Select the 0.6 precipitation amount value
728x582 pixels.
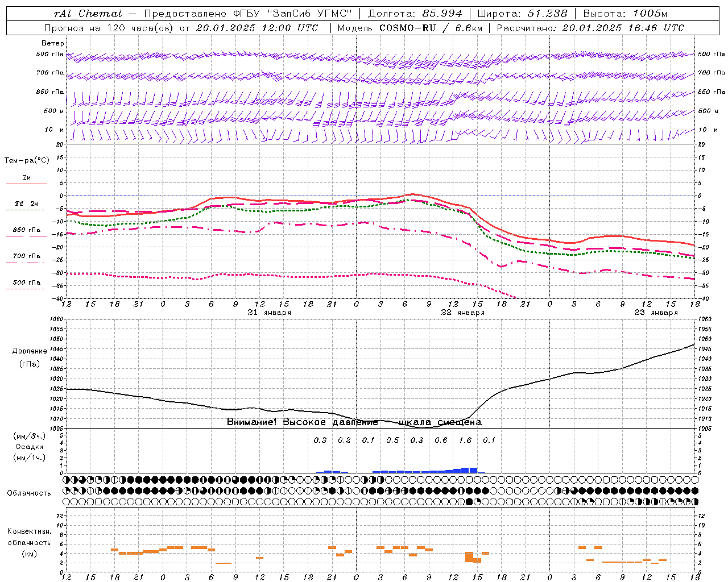(441, 440)
